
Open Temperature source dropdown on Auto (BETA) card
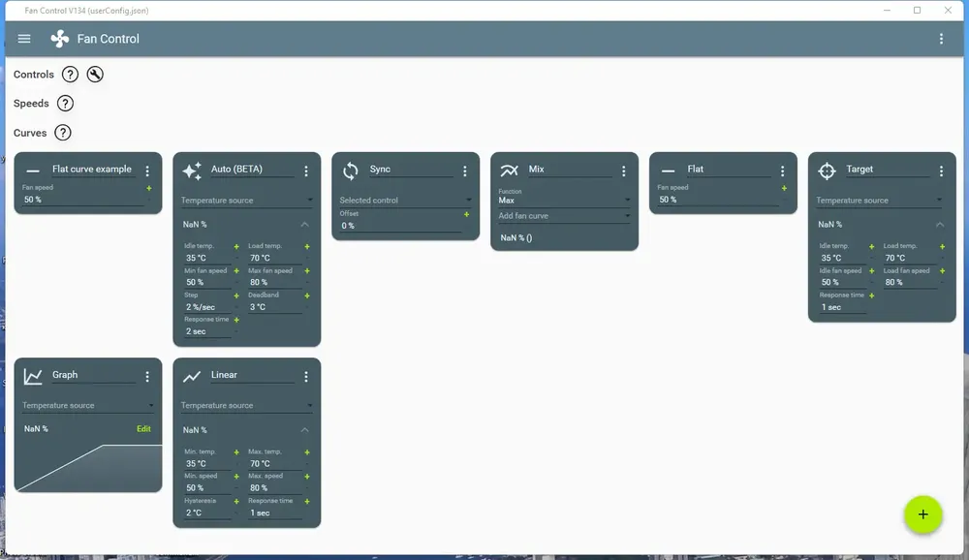pyautogui.click(x=246, y=201)
